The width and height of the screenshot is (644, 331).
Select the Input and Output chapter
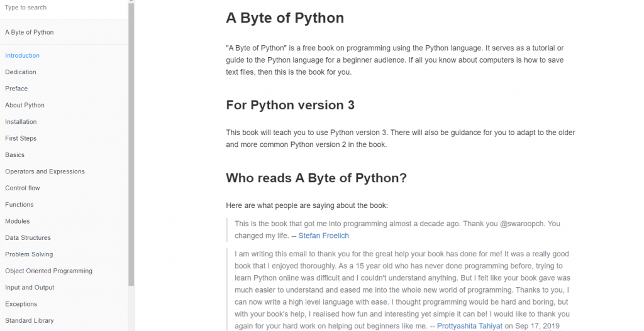30,288
